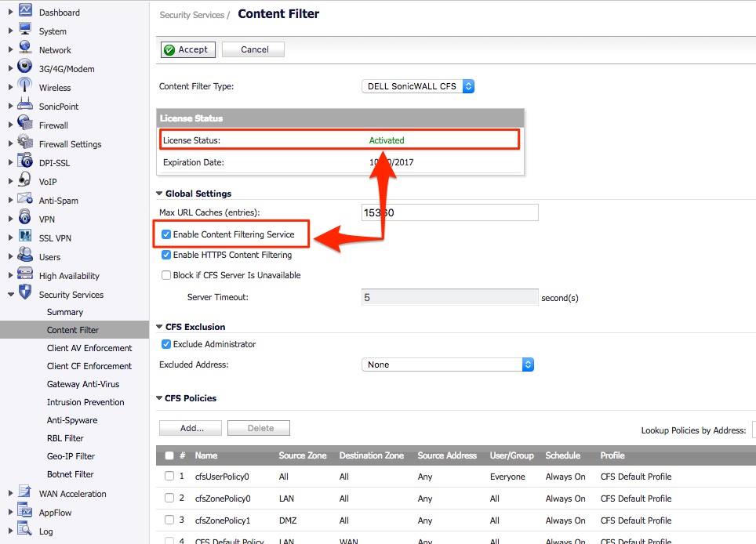Select the Content Filter menu item
756x544 pixels.
tap(73, 330)
